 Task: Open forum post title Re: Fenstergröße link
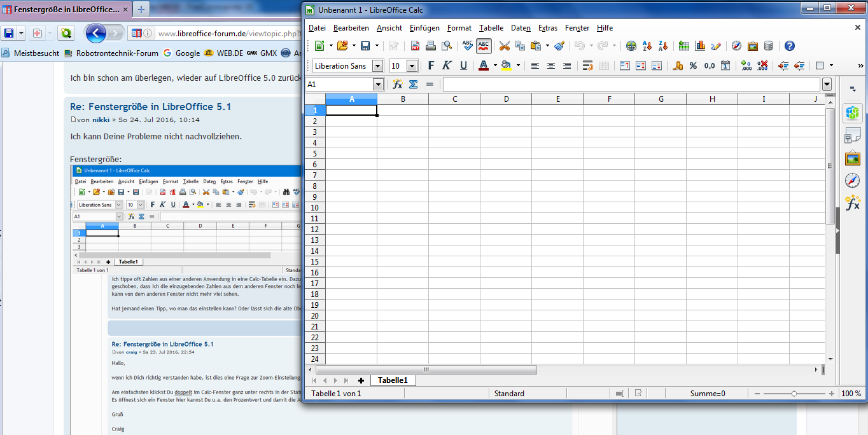(150, 107)
